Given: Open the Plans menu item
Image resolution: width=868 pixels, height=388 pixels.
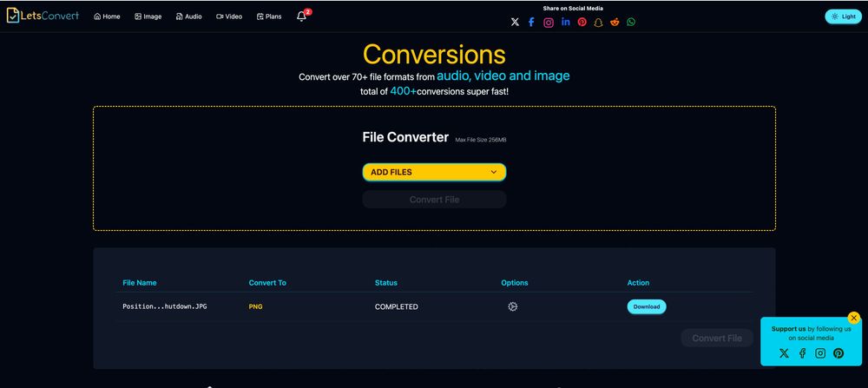Looking at the screenshot, I should 269,16.
